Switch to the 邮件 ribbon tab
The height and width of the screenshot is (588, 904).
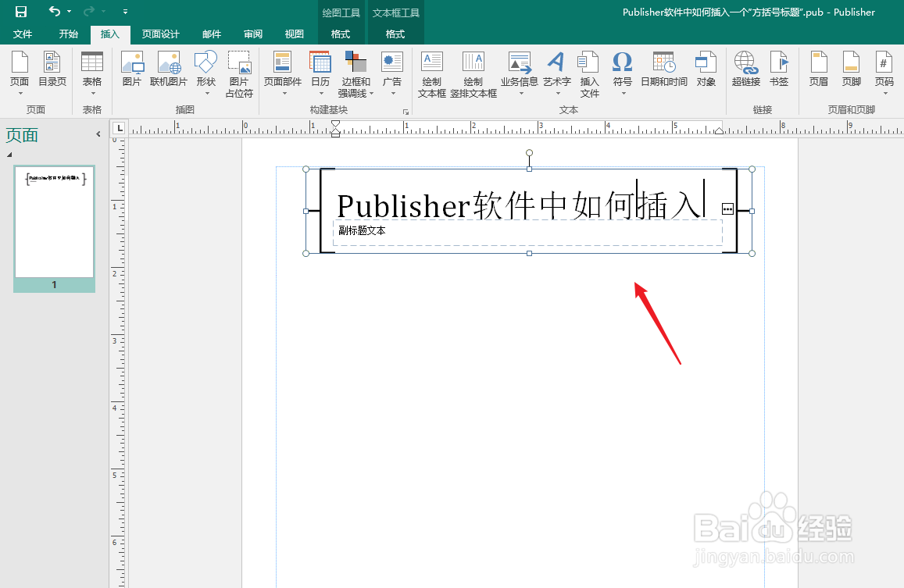[212, 34]
